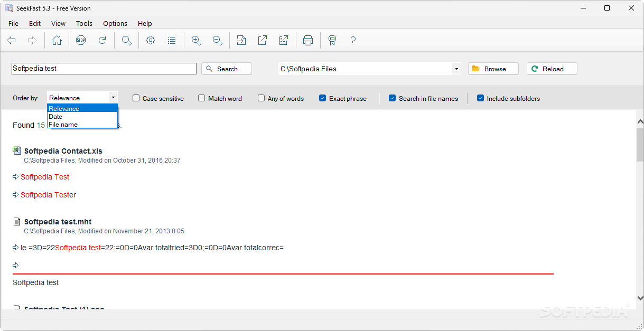Enable the Any of words checkbox
The width and height of the screenshot is (644, 331).
(261, 98)
